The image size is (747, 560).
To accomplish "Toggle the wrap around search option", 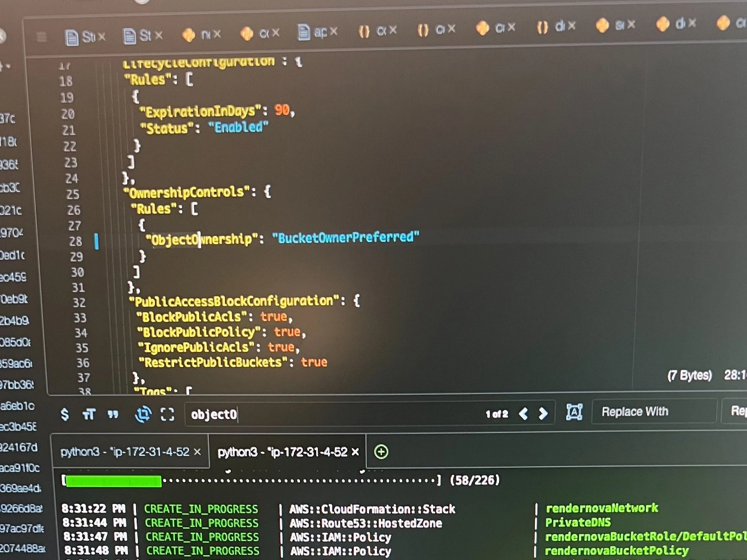I will tap(143, 414).
